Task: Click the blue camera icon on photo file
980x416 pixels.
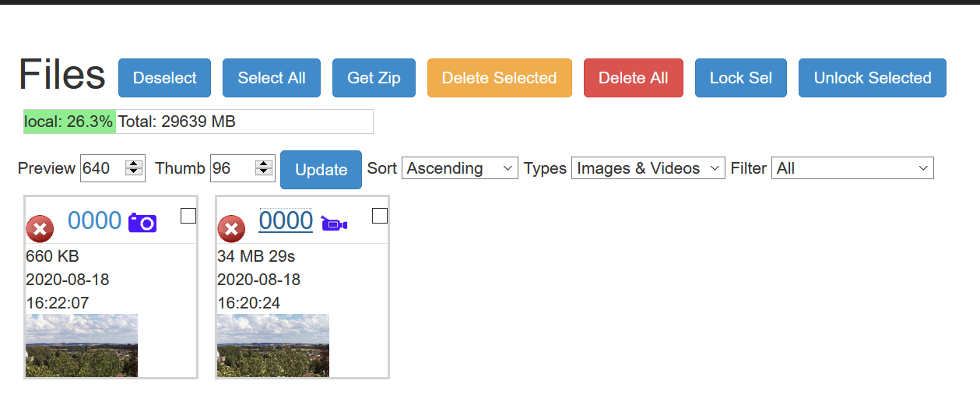Action: point(142,223)
